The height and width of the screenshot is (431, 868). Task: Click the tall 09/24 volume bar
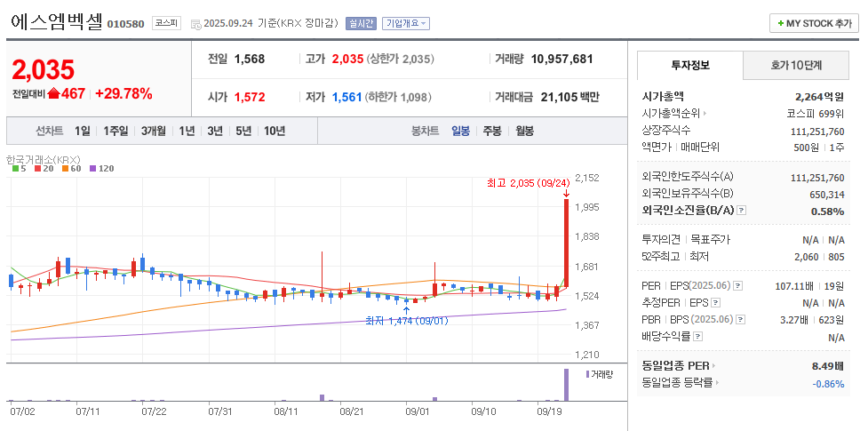pyautogui.click(x=566, y=385)
